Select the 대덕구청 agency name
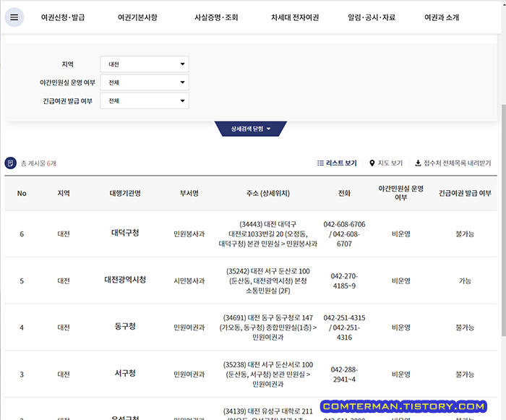This screenshot has width=506, height=420. pyautogui.click(x=125, y=233)
